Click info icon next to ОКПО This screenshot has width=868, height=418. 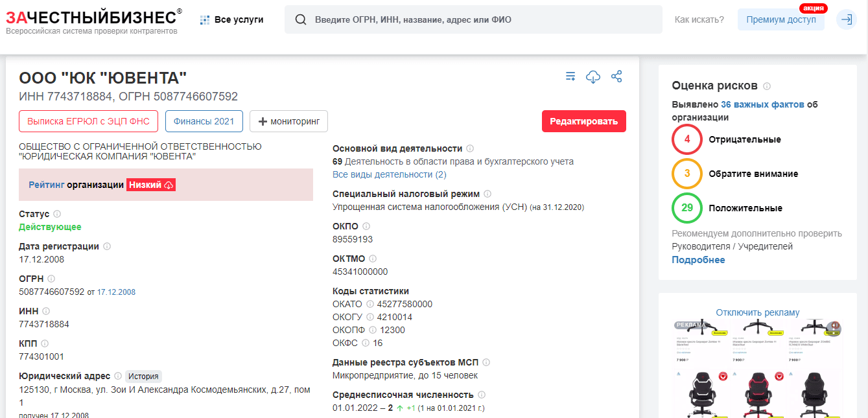tap(366, 226)
